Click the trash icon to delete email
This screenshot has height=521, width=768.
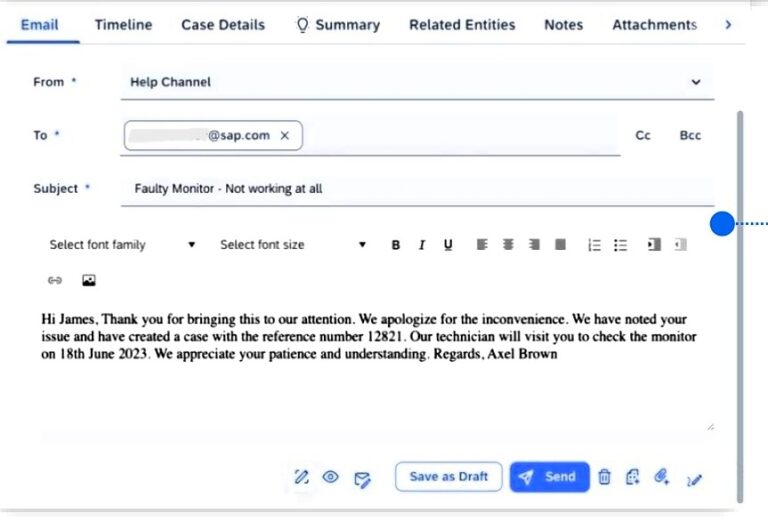coord(604,477)
